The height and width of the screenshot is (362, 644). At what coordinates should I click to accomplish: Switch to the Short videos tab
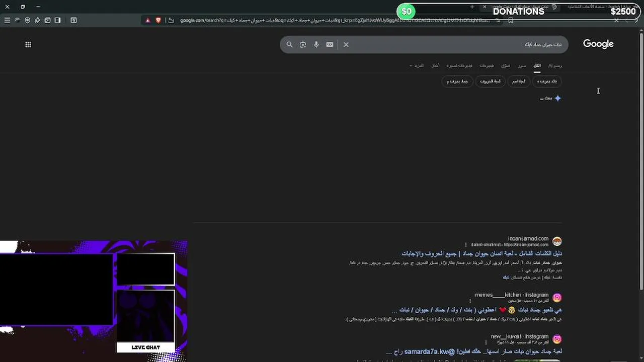point(459,65)
